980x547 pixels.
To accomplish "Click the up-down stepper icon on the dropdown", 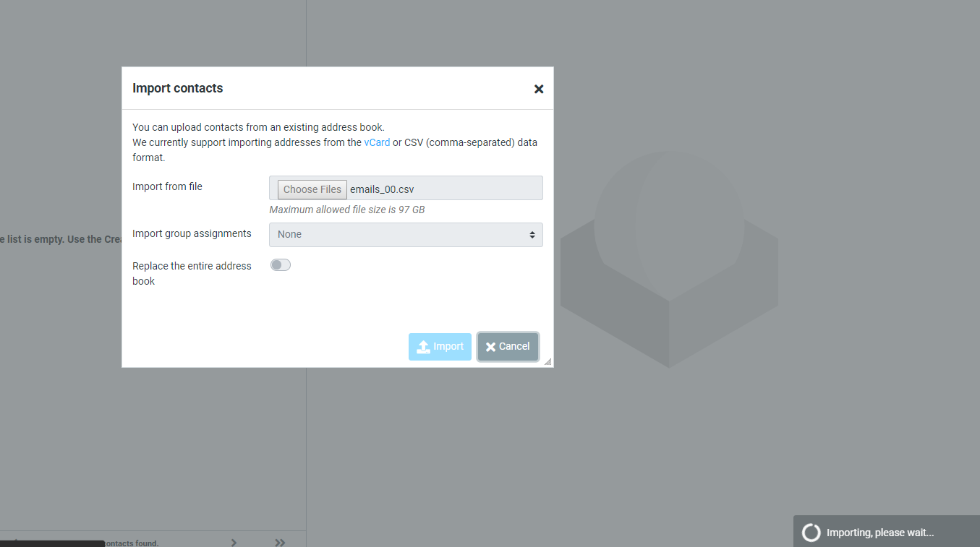I will tap(532, 234).
